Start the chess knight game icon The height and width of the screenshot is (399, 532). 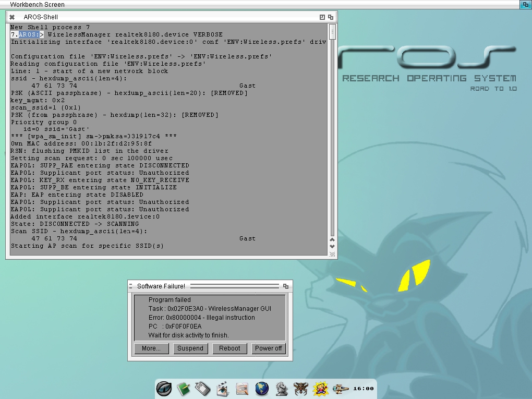281,389
